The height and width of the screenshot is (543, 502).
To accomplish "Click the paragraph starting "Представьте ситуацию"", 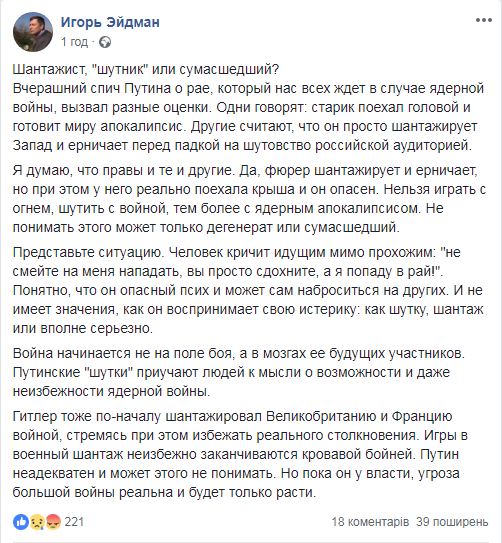I will point(248,290).
